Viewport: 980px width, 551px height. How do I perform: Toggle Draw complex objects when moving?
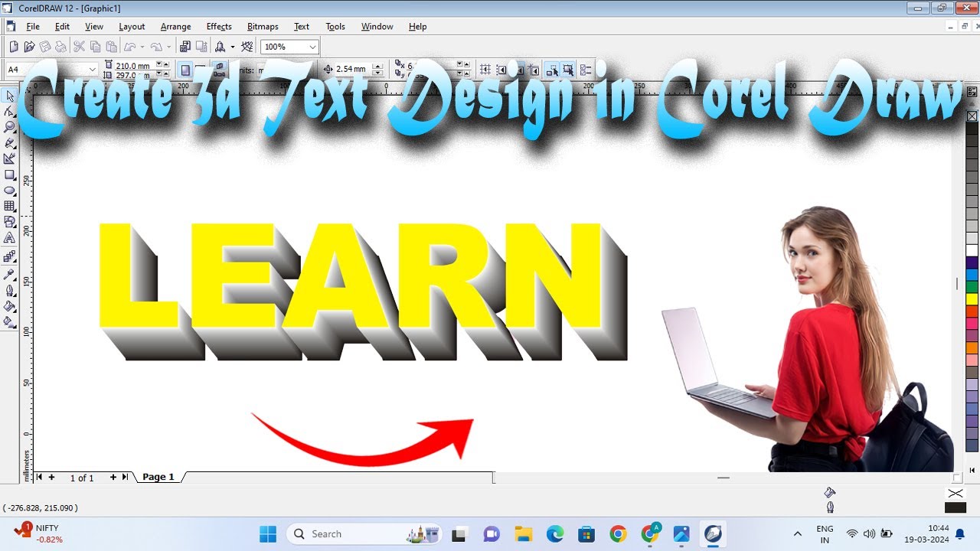coord(552,70)
